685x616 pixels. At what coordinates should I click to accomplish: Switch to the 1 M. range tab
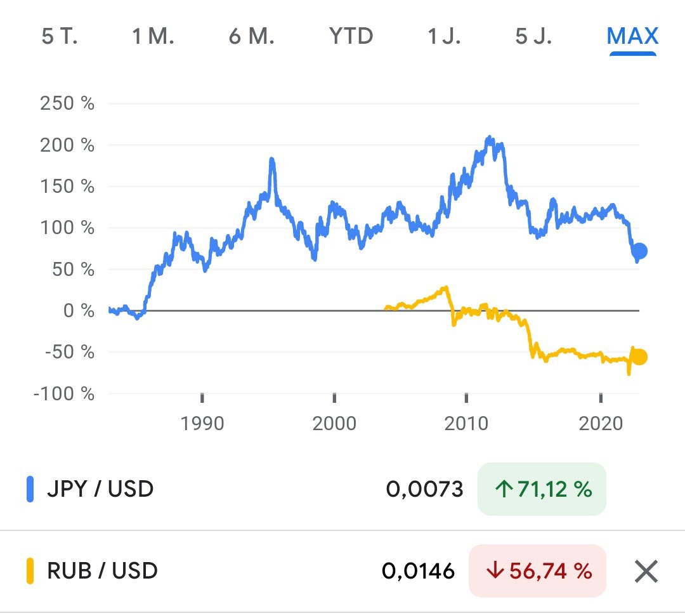(x=153, y=36)
